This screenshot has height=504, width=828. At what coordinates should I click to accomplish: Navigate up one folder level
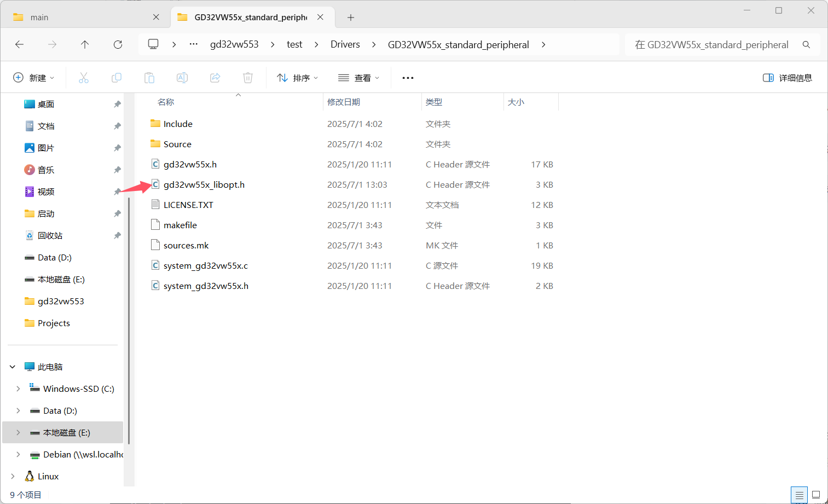click(x=85, y=44)
